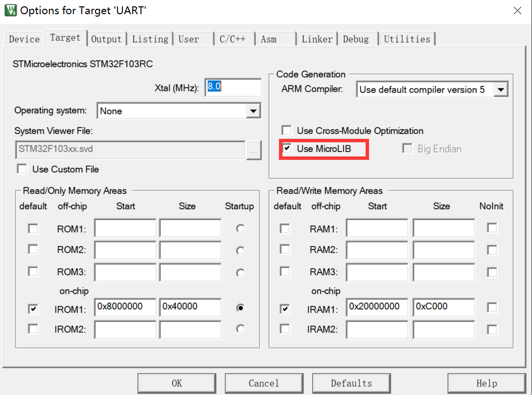Select the ROM1 Startup radio button
This screenshot has height=395, width=532.
(240, 229)
